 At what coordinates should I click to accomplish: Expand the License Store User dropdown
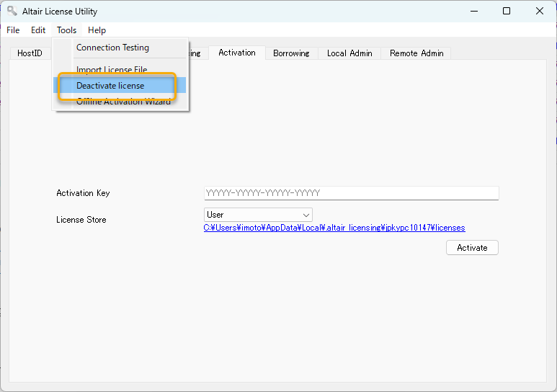258,215
